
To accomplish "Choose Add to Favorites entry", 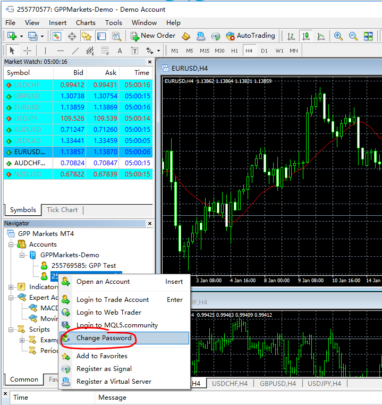I will (x=124, y=356).
